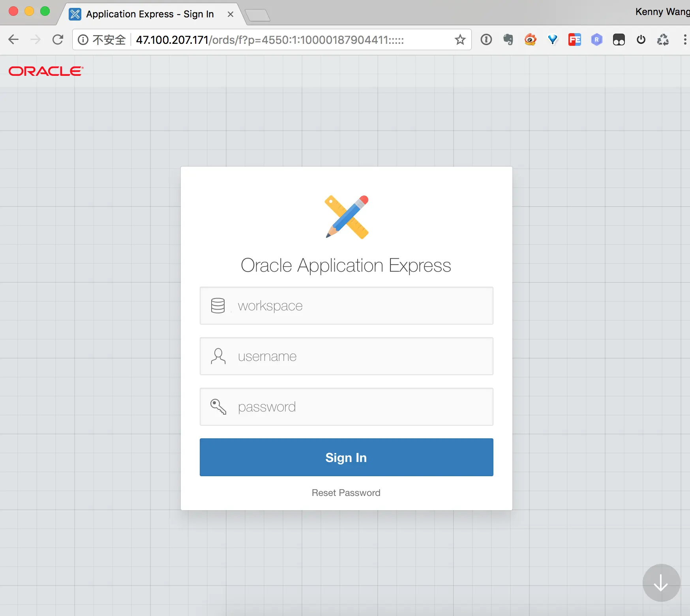Click the green maximize window button
The width and height of the screenshot is (690, 616).
point(45,11)
